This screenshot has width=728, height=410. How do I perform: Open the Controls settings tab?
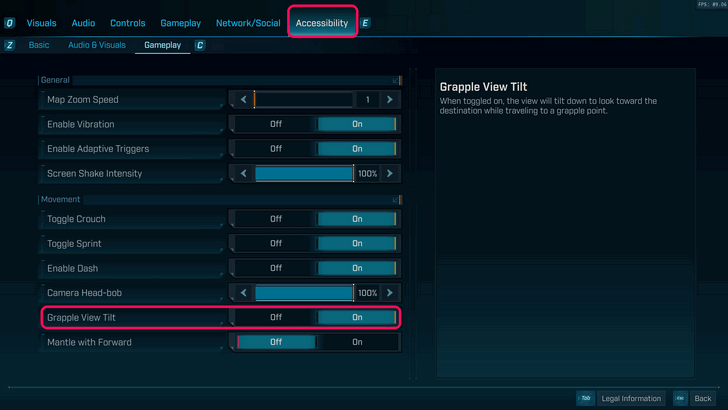point(128,23)
